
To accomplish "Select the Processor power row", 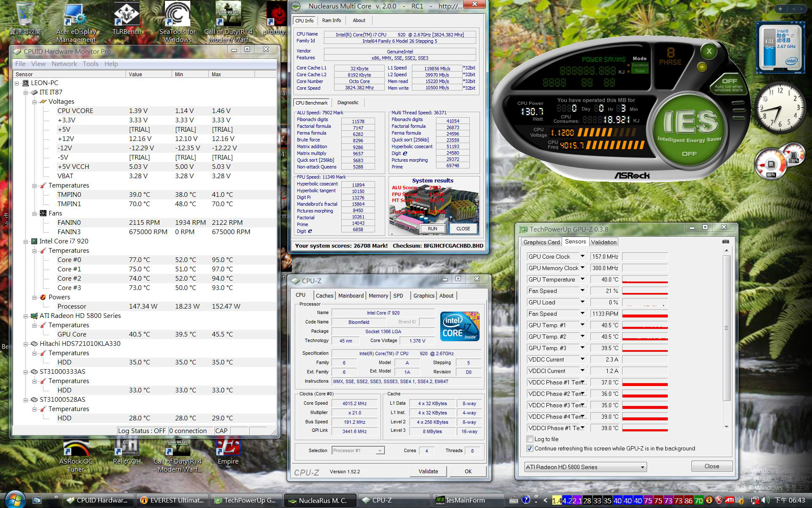I will [145, 306].
